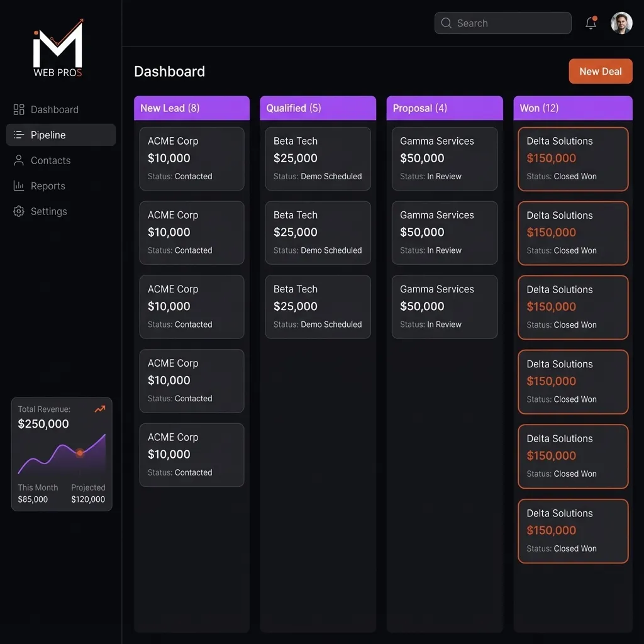Click the Pipeline list icon in sidebar

pyautogui.click(x=19, y=135)
